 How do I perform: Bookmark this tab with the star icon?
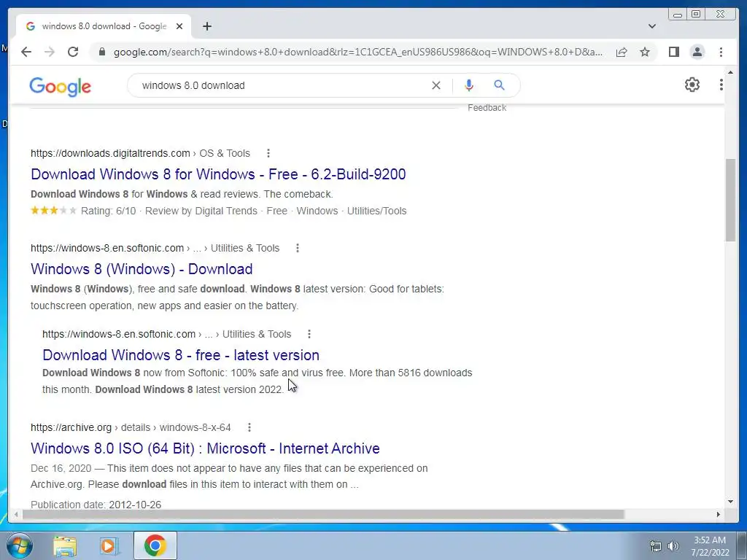click(x=645, y=52)
